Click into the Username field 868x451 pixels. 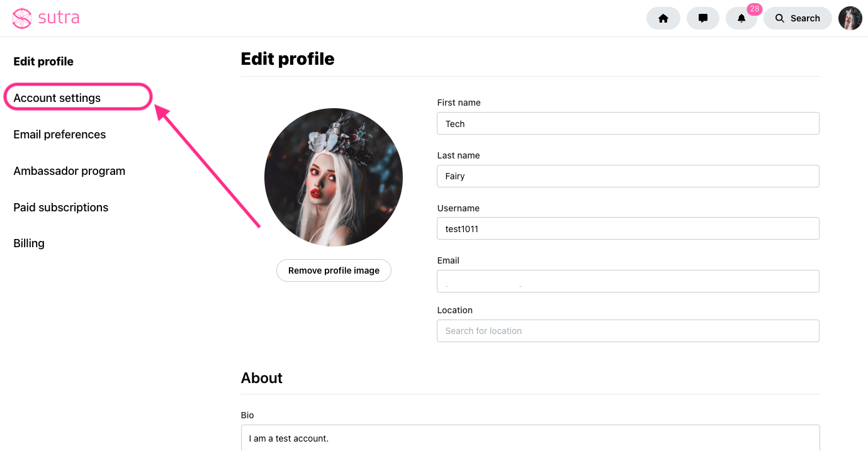[x=628, y=228]
